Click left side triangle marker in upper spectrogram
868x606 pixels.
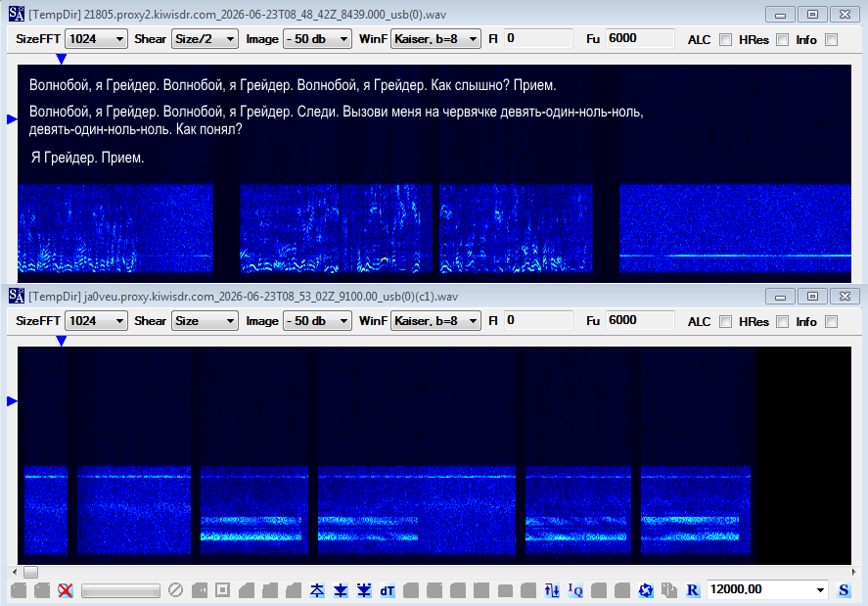click(x=12, y=119)
